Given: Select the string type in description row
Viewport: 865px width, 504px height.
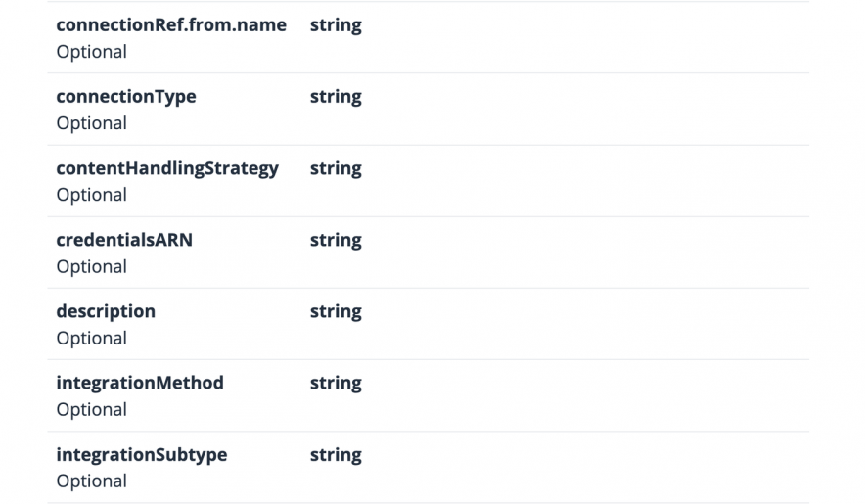Looking at the screenshot, I should click(336, 311).
